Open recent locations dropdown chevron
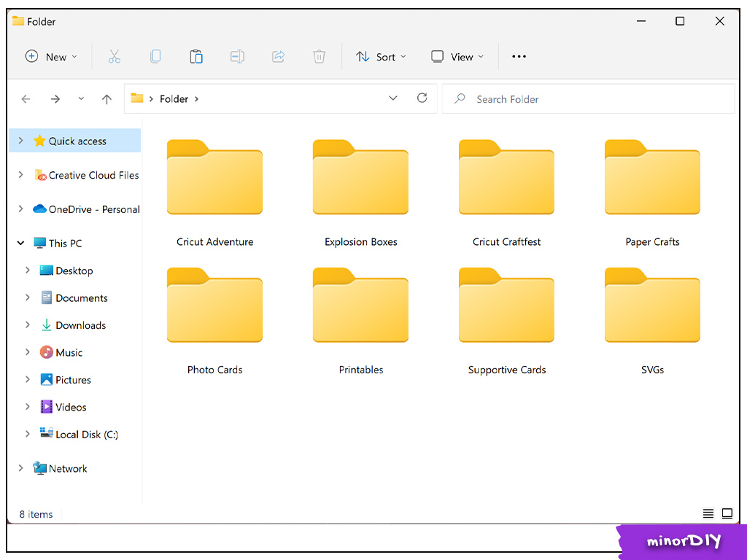This screenshot has height=560, width=747. pos(81,98)
